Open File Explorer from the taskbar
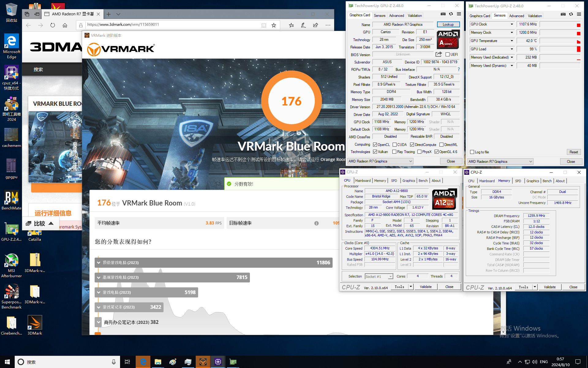Screen dimensions: 588x368 point(158,362)
